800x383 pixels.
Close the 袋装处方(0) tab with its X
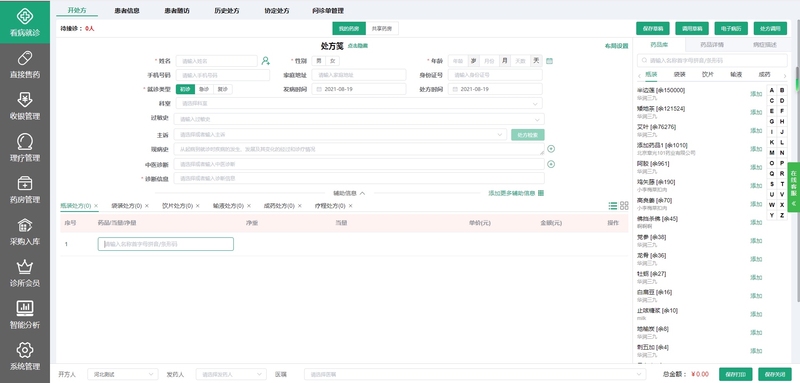(x=147, y=206)
